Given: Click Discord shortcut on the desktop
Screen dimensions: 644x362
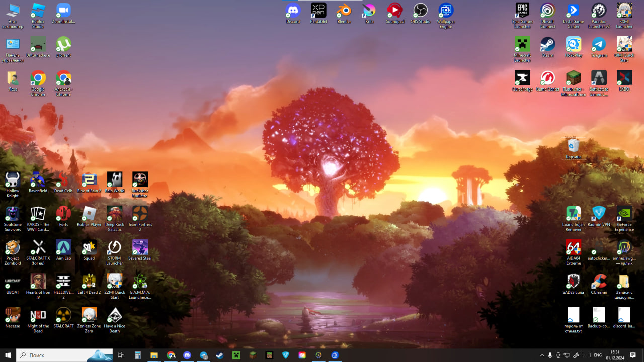Looking at the screenshot, I should [293, 14].
